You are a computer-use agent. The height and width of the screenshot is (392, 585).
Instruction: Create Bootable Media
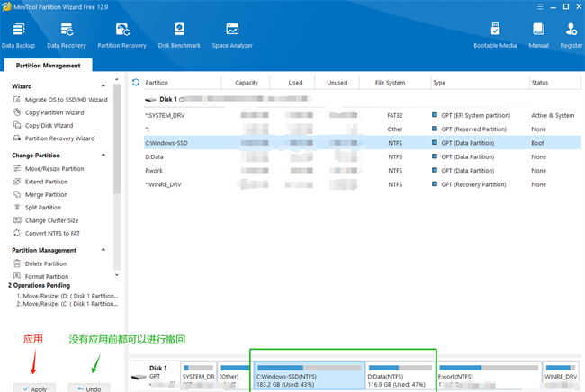click(x=495, y=34)
